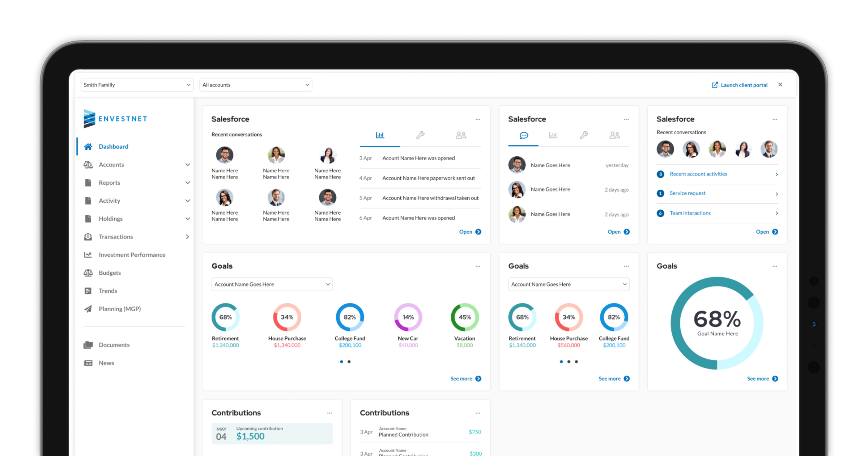Viewport: 868px width, 456px height.
Task: Click the Planning (MGP) paper plane icon
Action: (88, 309)
